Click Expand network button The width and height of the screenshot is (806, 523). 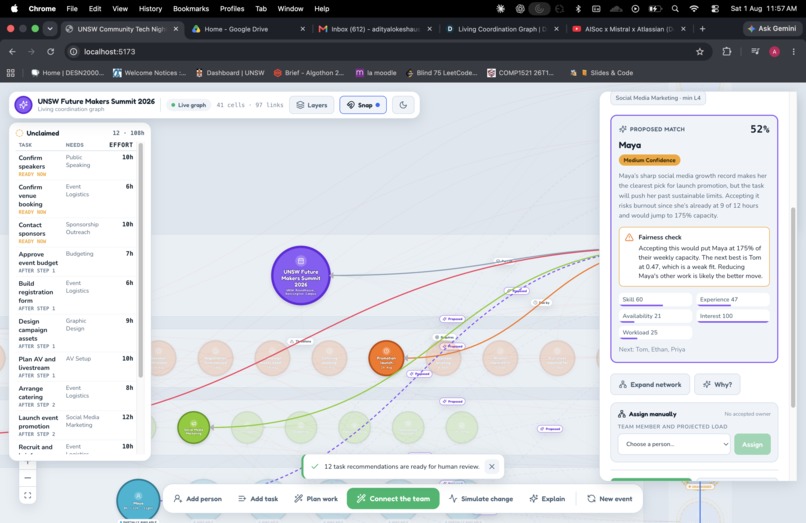[x=650, y=384]
